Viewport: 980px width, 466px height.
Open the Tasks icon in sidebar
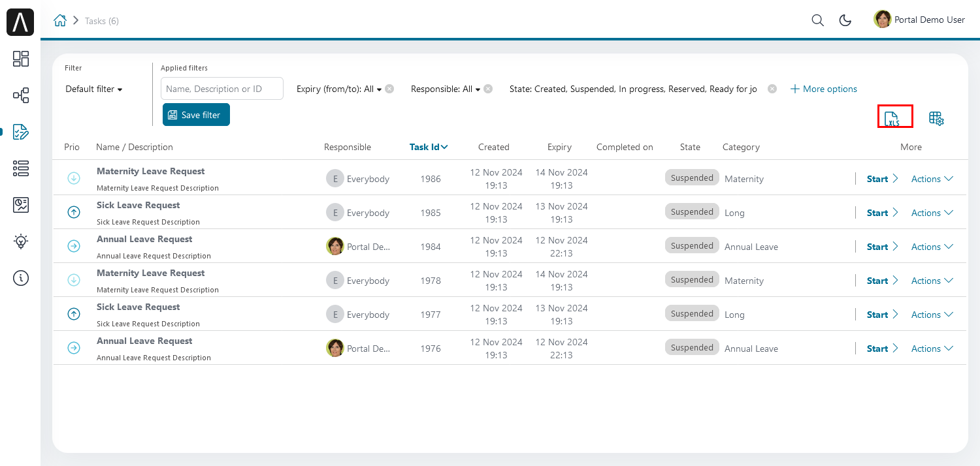(21, 132)
